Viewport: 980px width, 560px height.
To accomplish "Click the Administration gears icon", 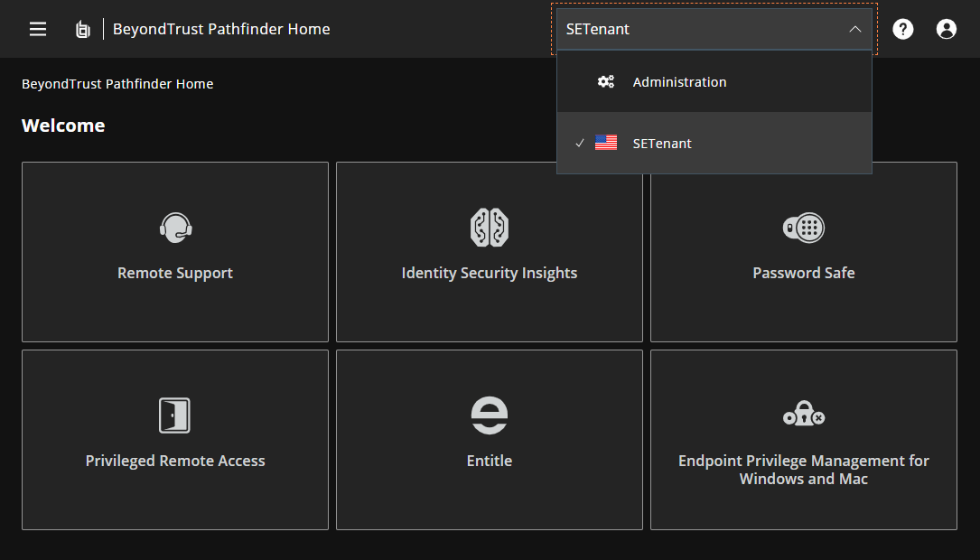I will pos(606,82).
